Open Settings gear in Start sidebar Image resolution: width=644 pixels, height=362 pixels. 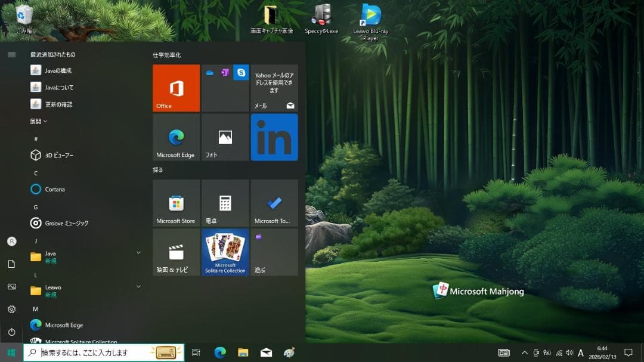[11, 309]
